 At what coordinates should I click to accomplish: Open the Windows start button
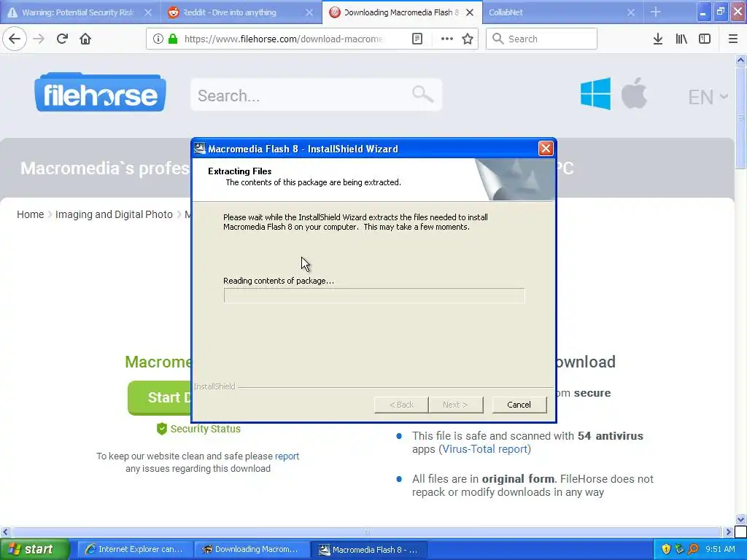[x=34, y=549]
